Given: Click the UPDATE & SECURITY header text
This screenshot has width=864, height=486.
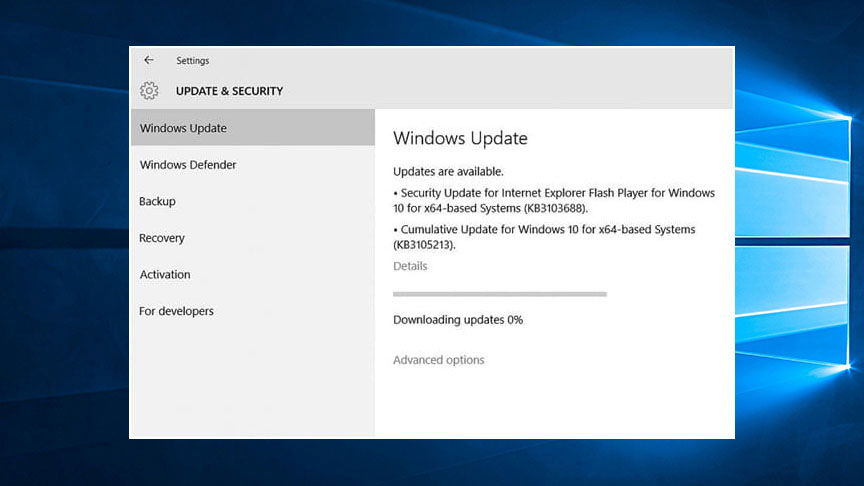Looking at the screenshot, I should (229, 91).
